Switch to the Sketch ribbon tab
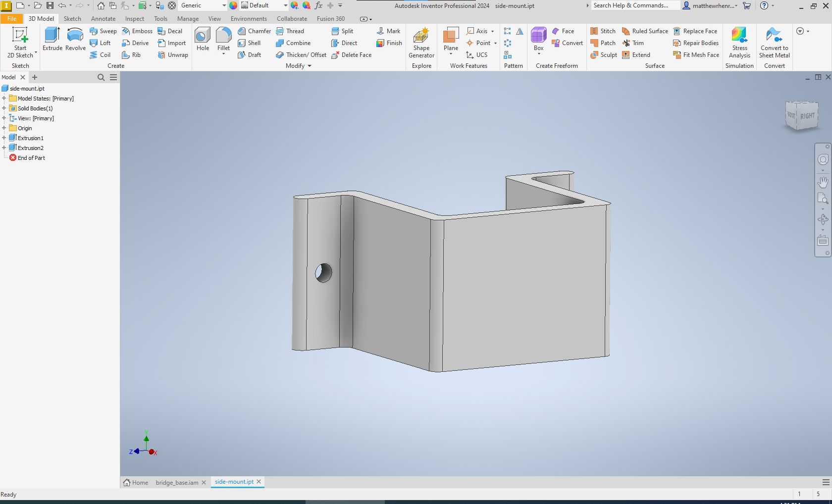 coord(72,19)
